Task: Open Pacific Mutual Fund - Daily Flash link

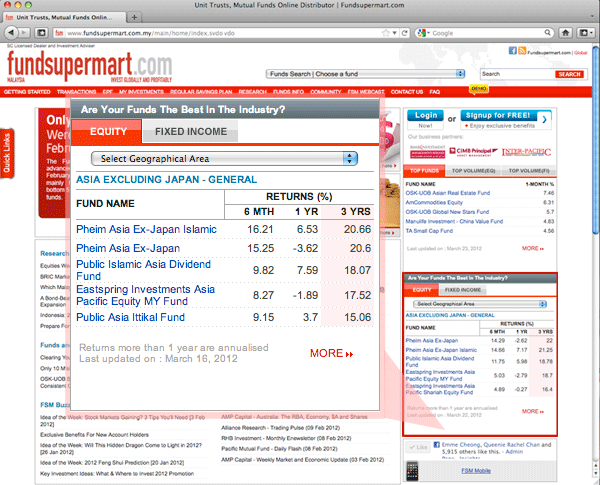Action: 279,449
